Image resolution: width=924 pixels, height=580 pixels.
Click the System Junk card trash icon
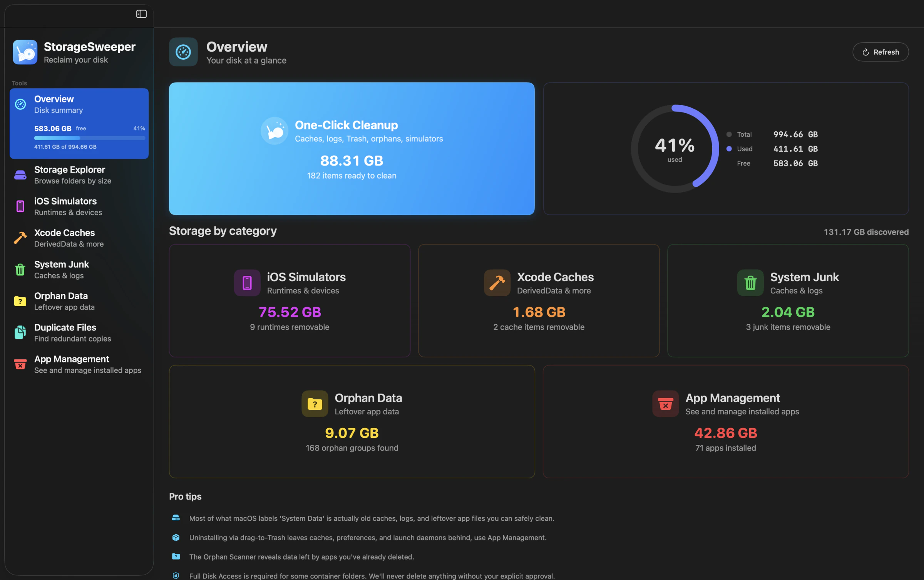coord(750,283)
